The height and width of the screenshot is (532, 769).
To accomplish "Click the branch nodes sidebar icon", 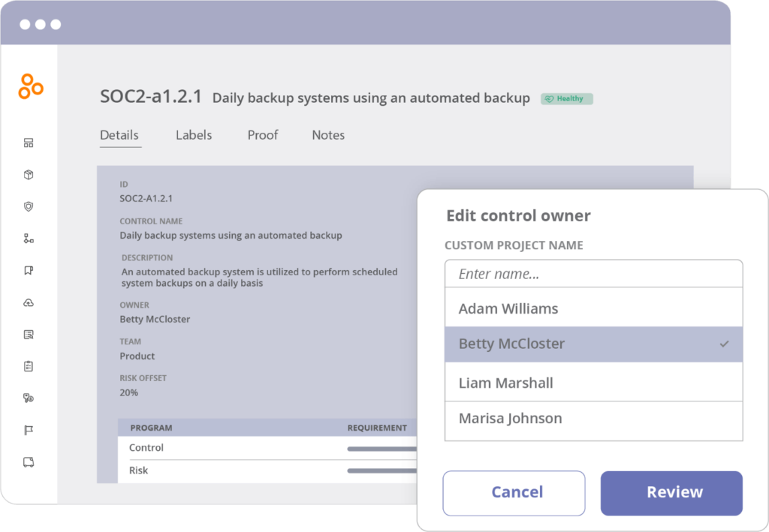I will point(29,239).
